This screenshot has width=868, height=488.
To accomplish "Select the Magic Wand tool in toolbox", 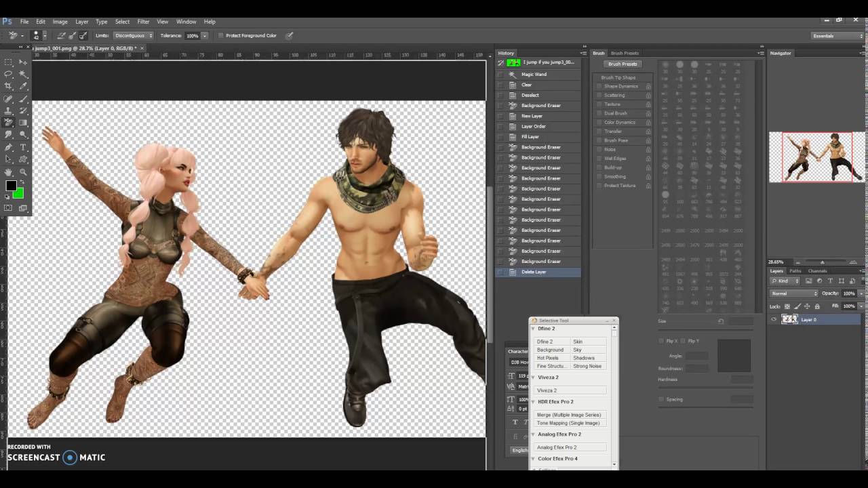I will pyautogui.click(x=23, y=74).
